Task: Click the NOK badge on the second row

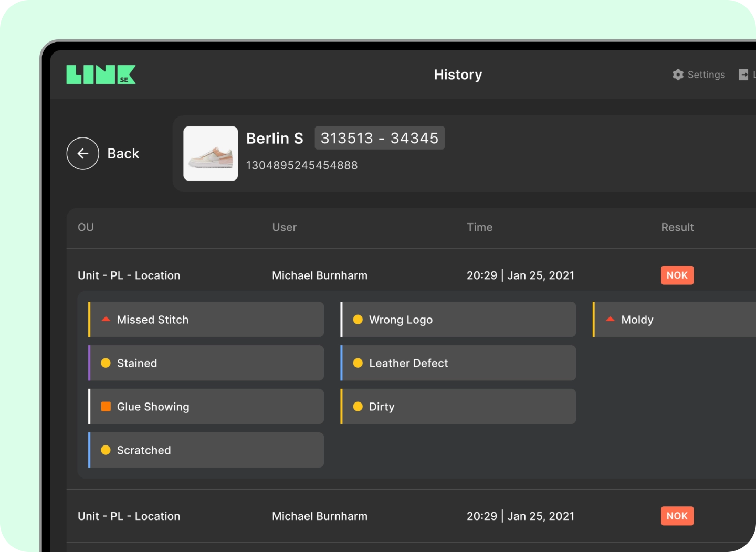Action: coord(677,516)
